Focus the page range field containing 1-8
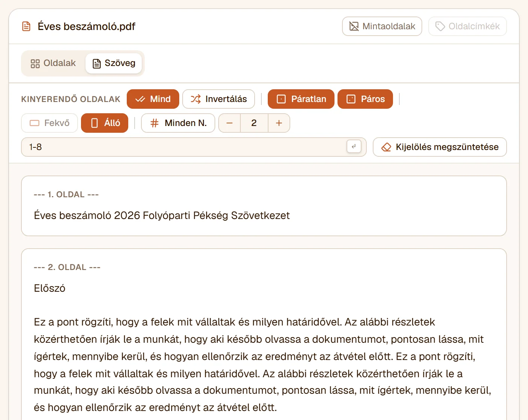The height and width of the screenshot is (420, 528). pos(194,147)
